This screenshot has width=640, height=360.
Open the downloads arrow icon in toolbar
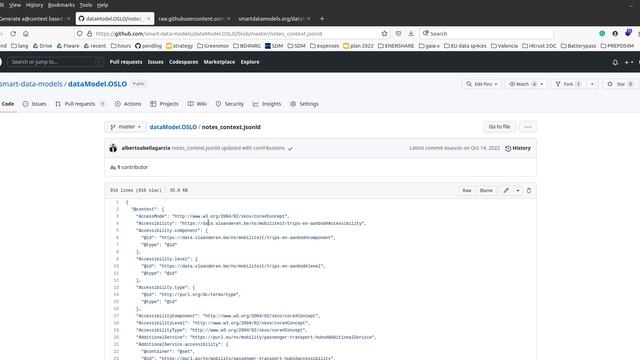[411, 33]
